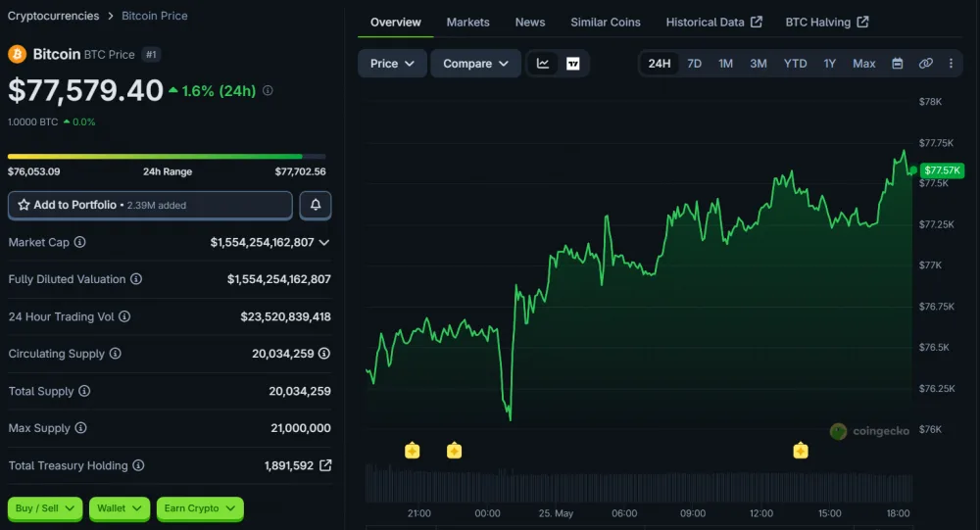The image size is (980, 530).
Task: Click the Max Supply value 21,000,000
Action: pos(301,428)
